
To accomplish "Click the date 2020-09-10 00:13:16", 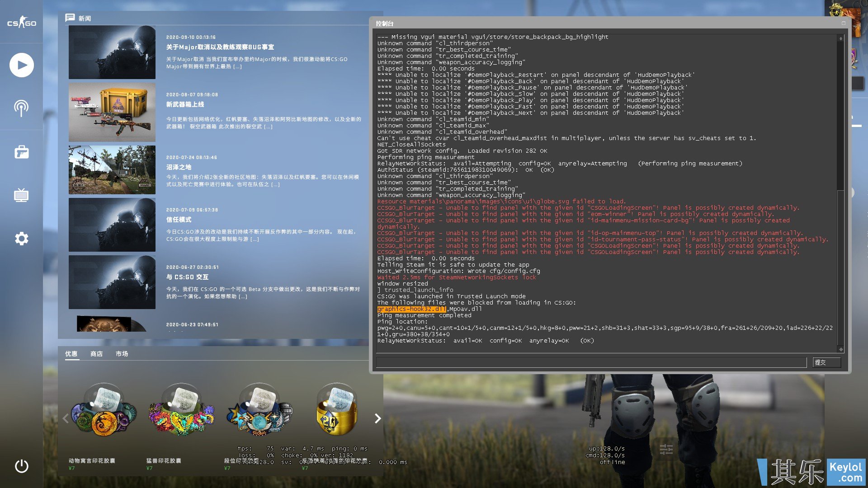I will [191, 37].
